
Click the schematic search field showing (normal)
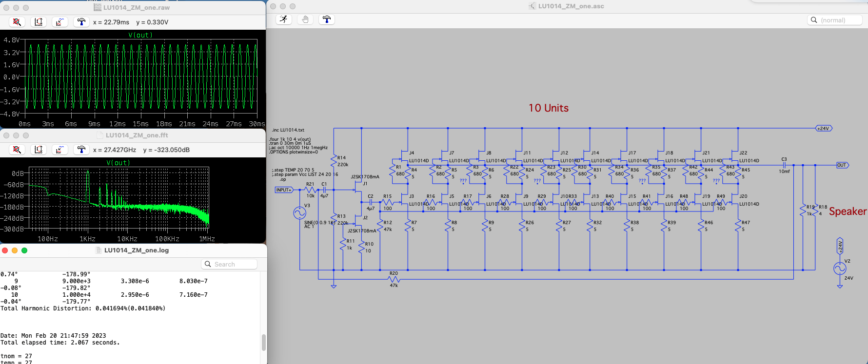pos(835,20)
